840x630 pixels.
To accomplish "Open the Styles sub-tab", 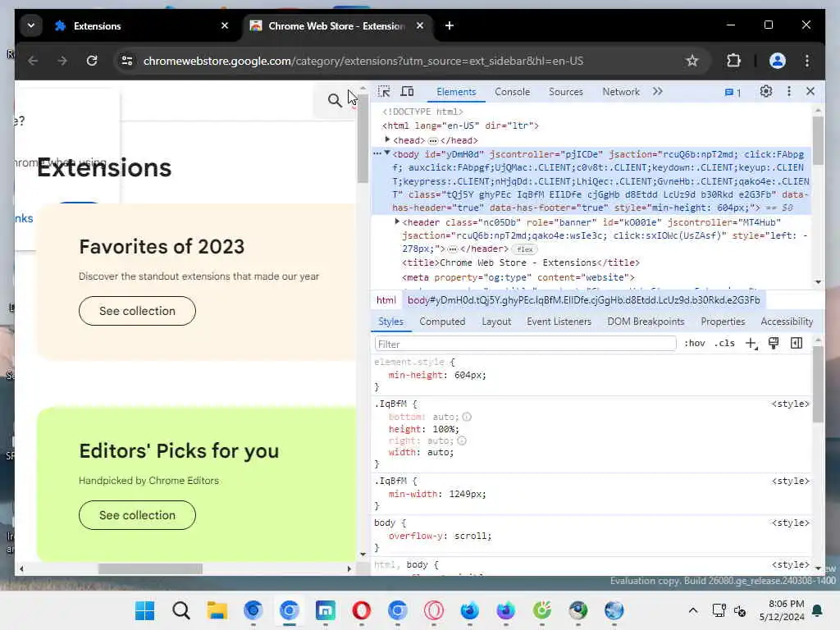I will 390,322.
